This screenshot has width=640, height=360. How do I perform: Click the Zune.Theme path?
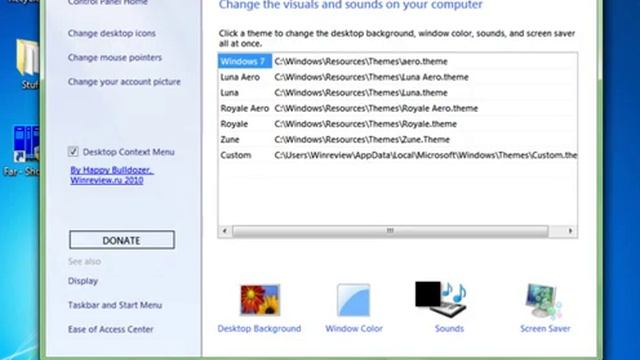click(362, 139)
